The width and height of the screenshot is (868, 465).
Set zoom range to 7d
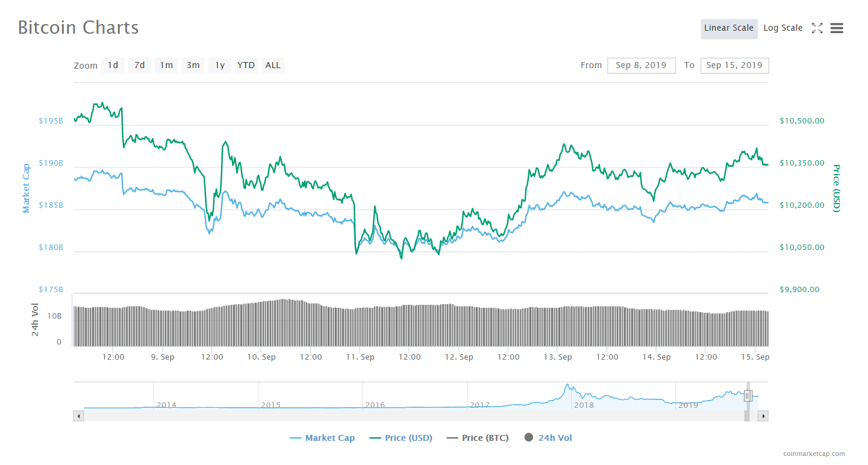point(139,65)
